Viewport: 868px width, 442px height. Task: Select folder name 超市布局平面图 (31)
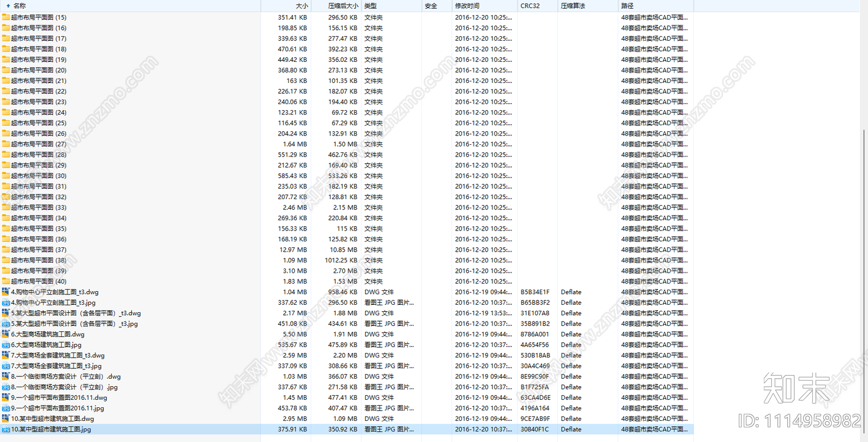click(39, 187)
